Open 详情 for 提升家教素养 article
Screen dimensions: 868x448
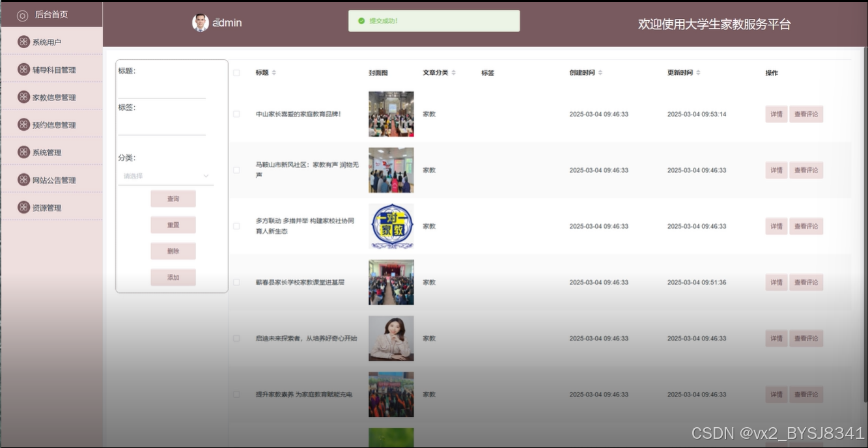pos(776,395)
